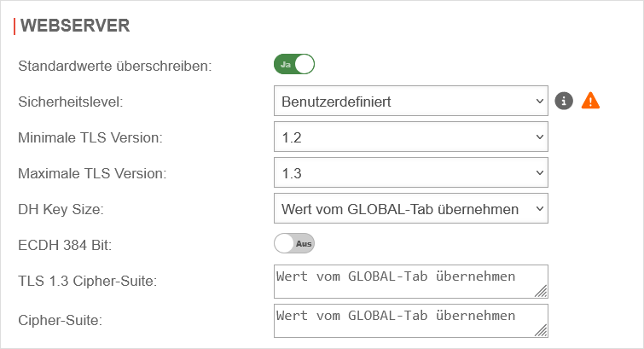The height and width of the screenshot is (349, 644).
Task: Click the 'DH Key Size:' label
Action: (x=61, y=209)
